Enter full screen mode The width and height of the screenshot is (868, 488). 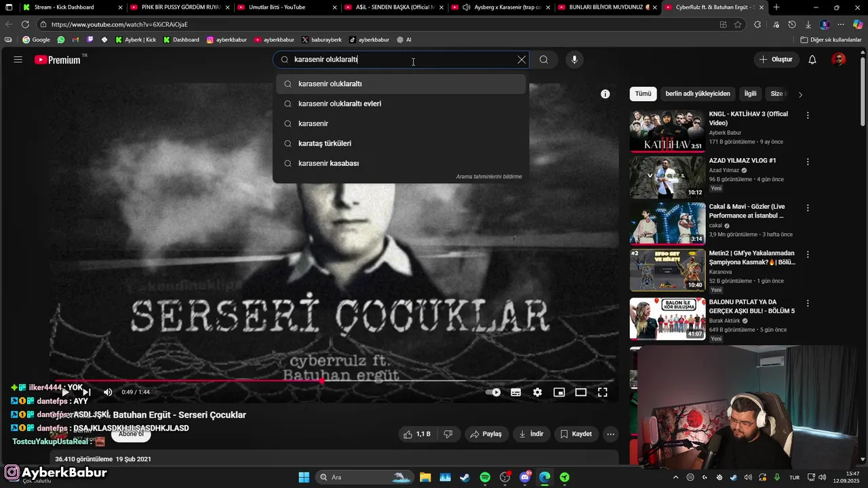point(603,392)
